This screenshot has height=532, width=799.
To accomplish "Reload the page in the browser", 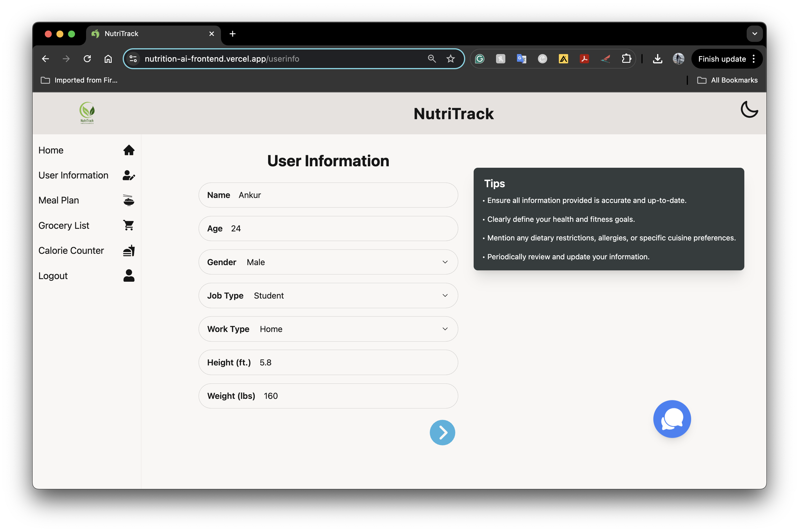I will pos(87,59).
